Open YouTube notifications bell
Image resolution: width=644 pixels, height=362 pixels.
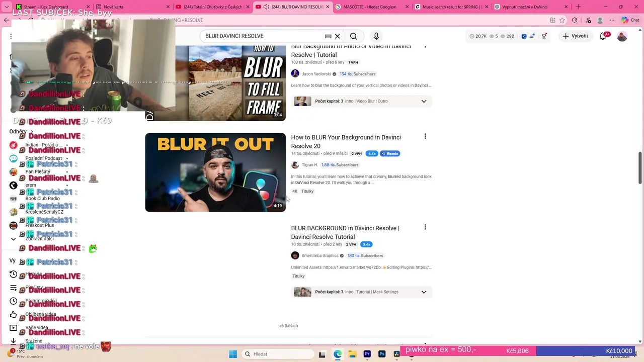(603, 36)
